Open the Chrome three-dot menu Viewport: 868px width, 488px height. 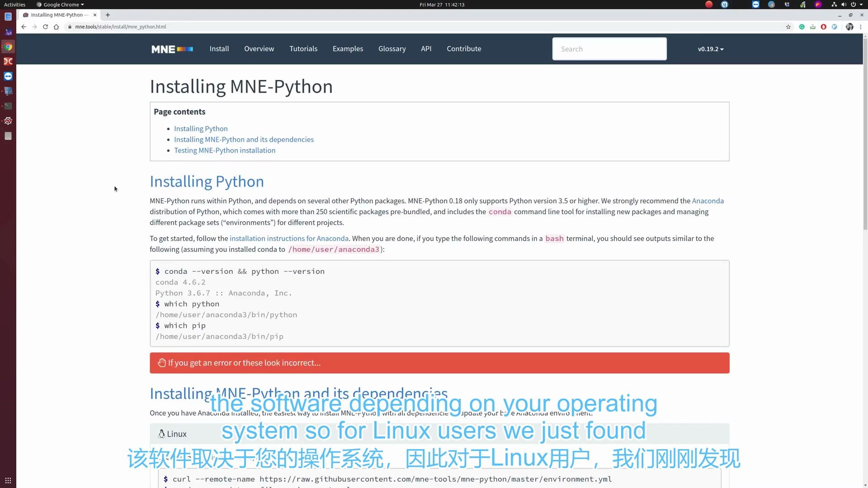pos(861,27)
